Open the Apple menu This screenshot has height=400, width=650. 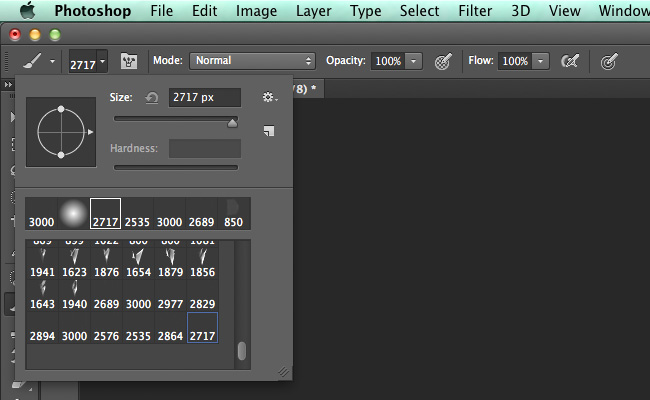[27, 10]
